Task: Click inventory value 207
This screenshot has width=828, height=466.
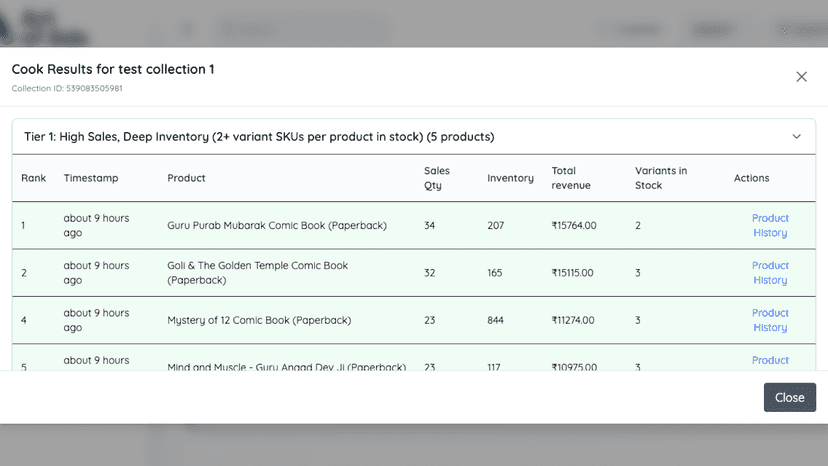Action: point(495,226)
